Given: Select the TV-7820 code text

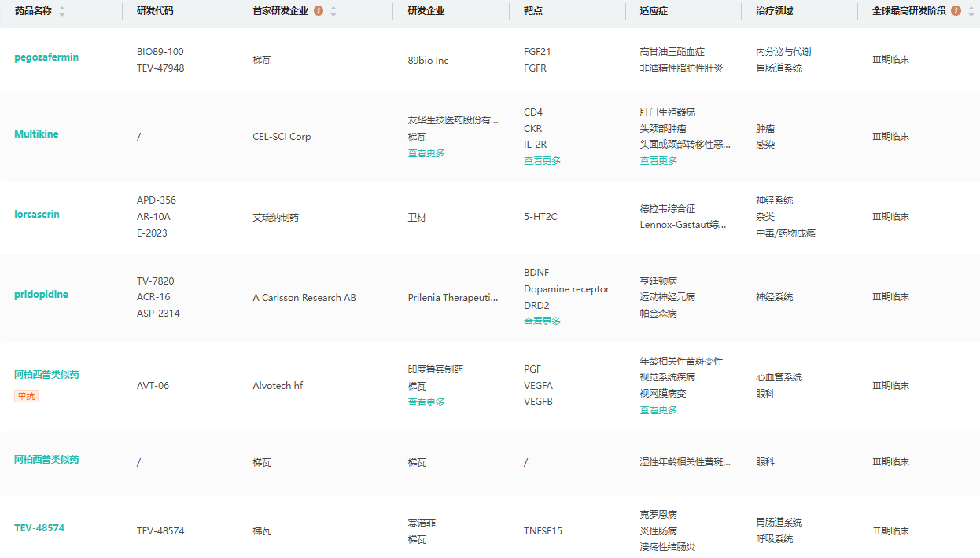Looking at the screenshot, I should 156,281.
